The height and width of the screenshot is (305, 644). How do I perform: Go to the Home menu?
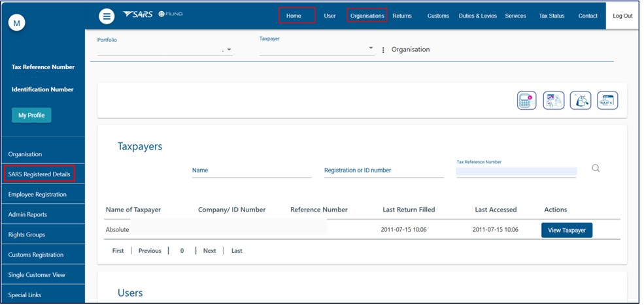pyautogui.click(x=294, y=16)
